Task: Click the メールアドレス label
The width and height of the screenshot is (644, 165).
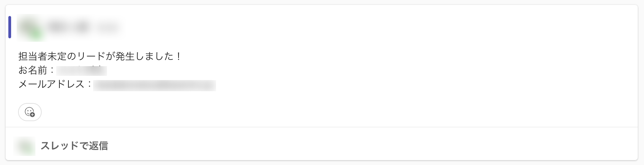Action: click(51, 85)
